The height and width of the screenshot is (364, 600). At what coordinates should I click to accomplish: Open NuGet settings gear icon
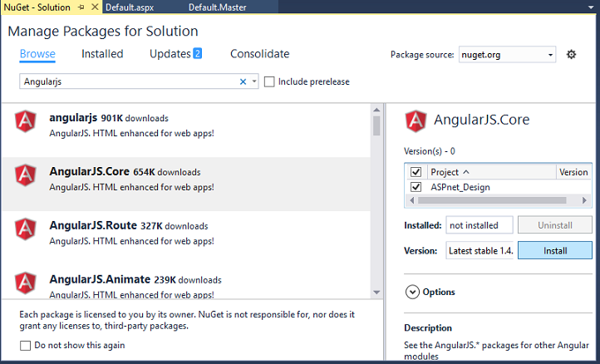click(571, 54)
